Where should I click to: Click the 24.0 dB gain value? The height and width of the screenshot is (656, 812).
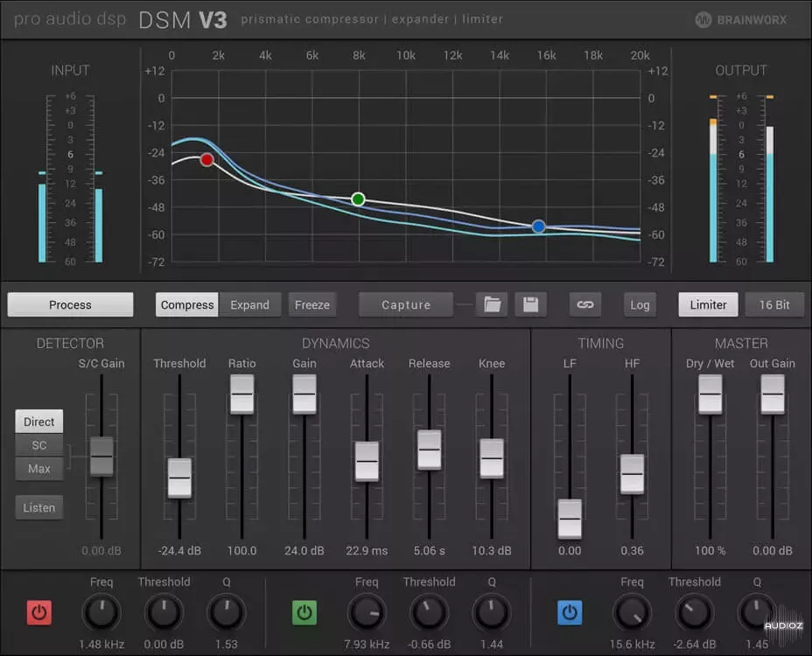pyautogui.click(x=304, y=550)
